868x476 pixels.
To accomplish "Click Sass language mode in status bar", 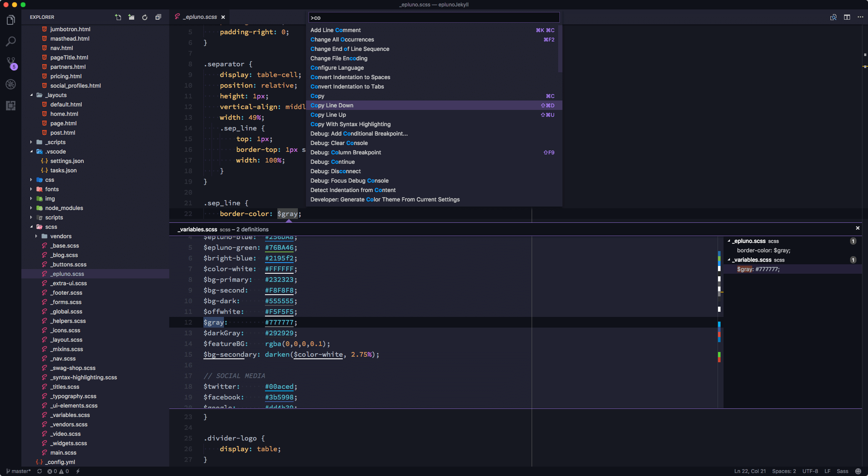I will coord(842,471).
